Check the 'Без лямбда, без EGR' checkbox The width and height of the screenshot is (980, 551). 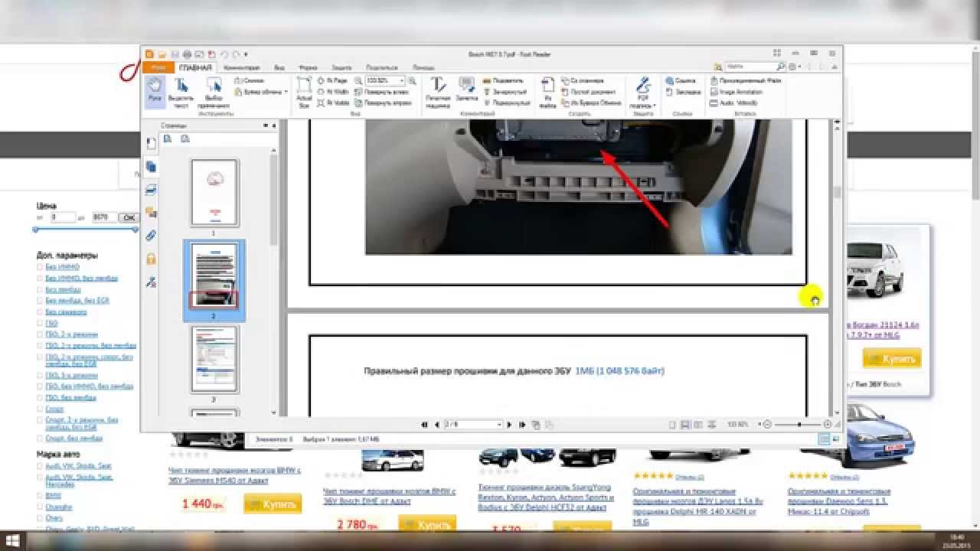(40, 301)
